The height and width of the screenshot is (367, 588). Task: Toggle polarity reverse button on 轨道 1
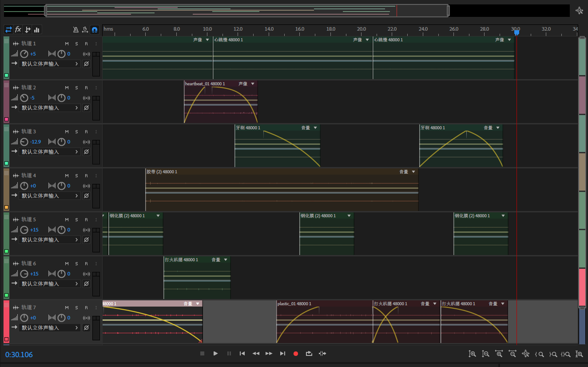[x=86, y=64]
